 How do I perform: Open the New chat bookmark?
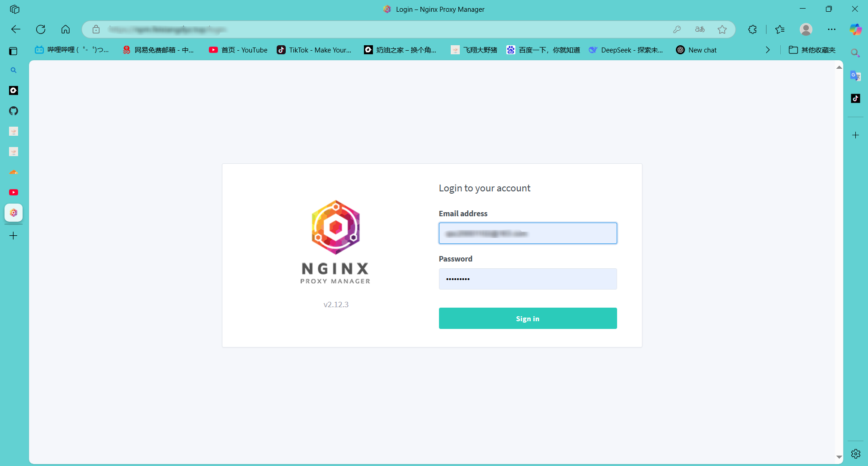697,50
